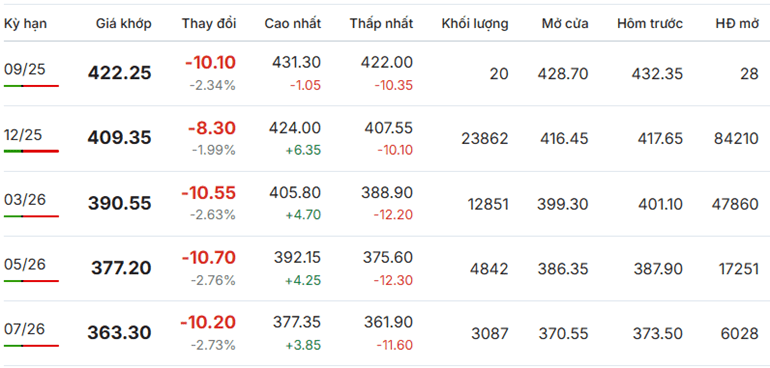Image resolution: width=770 pixels, height=368 pixels.
Task: Click the Giá khớp column header
Action: (x=124, y=24)
